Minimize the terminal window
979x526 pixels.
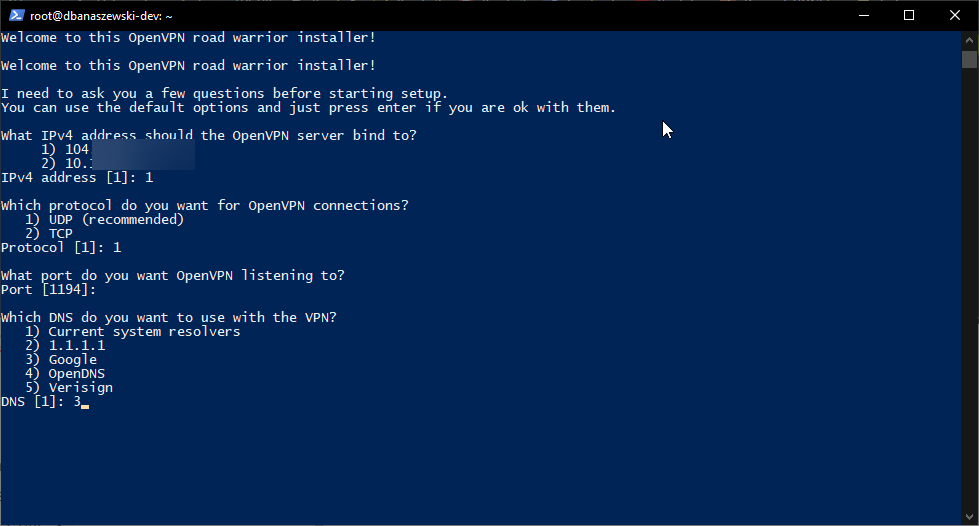coord(863,15)
